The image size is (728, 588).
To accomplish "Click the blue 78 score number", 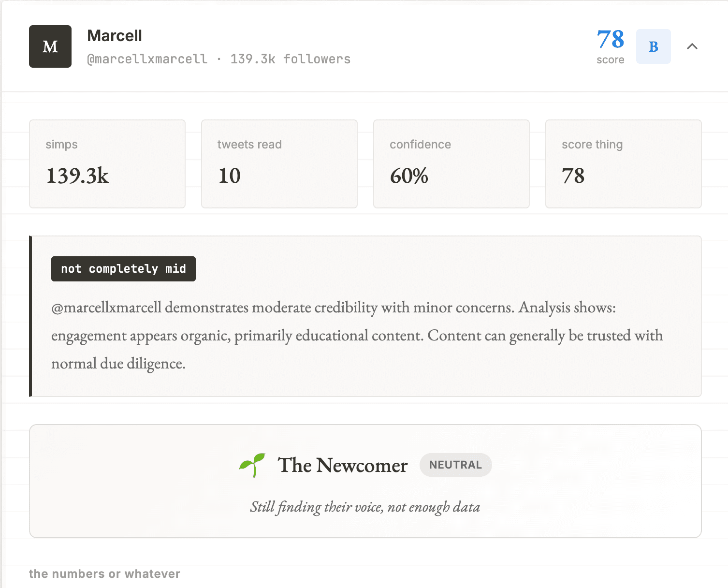I will point(610,40).
